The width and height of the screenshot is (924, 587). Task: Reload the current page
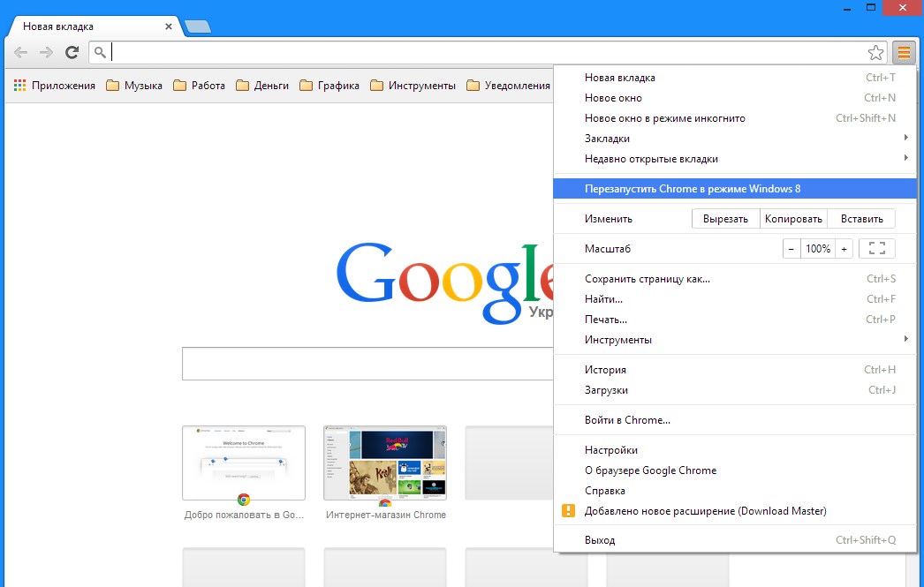pyautogui.click(x=72, y=52)
